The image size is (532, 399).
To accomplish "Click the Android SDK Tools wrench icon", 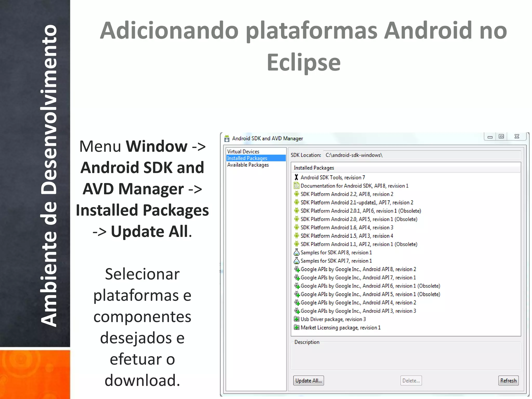I will [296, 177].
